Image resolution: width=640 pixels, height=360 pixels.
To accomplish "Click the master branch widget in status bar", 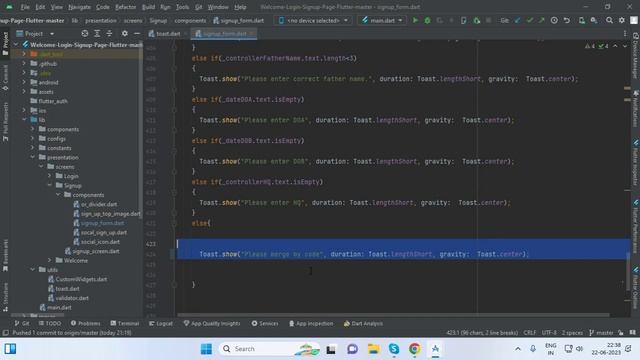I will point(601,333).
